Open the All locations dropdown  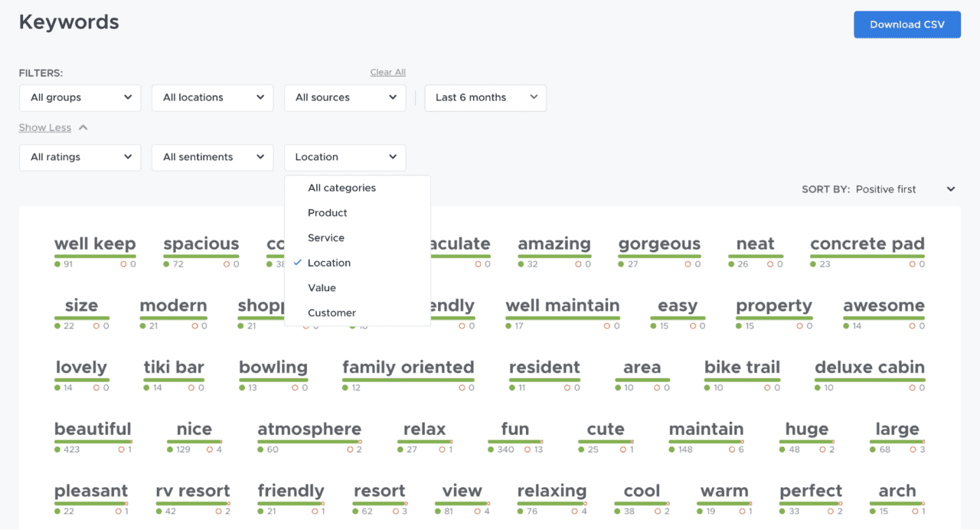tap(212, 97)
